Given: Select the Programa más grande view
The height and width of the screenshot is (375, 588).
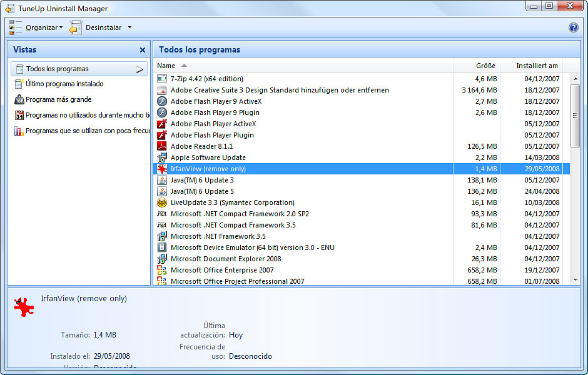Looking at the screenshot, I should point(58,99).
